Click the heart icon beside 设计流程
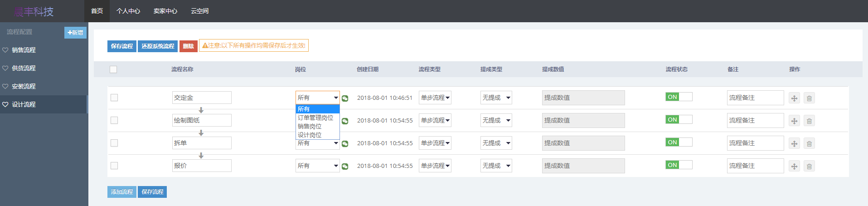868x206 pixels. click(5, 104)
